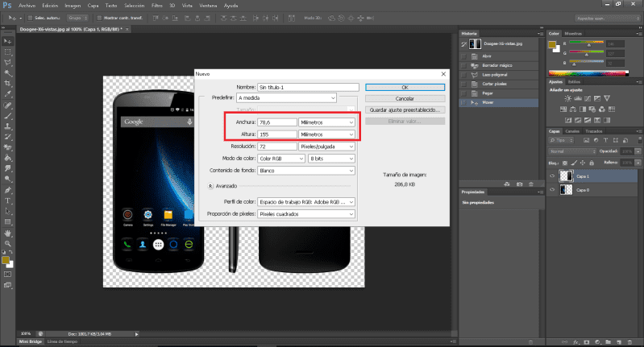Toggle visibility of Capa 1 layer

[x=552, y=176]
